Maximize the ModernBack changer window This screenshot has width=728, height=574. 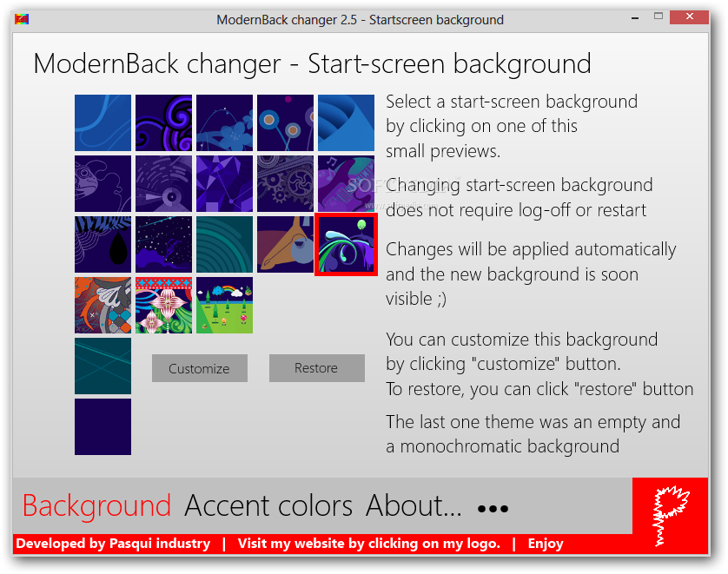click(x=658, y=16)
